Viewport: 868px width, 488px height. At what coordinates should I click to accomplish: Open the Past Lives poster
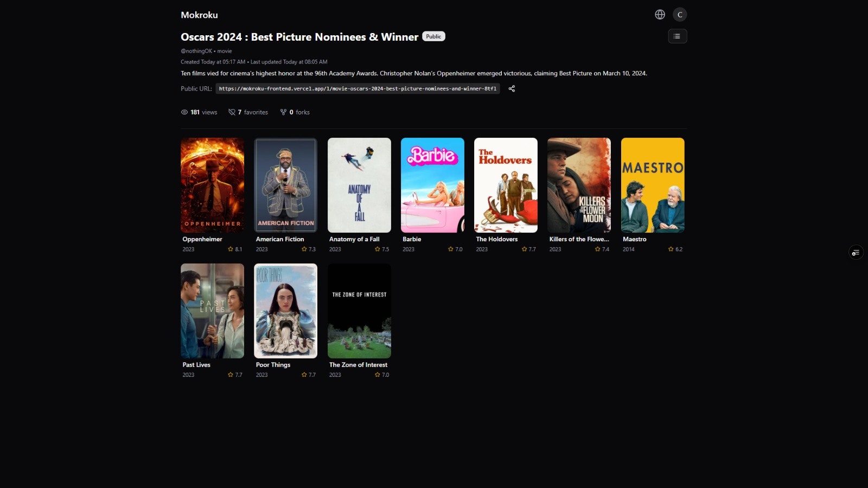[x=212, y=311]
